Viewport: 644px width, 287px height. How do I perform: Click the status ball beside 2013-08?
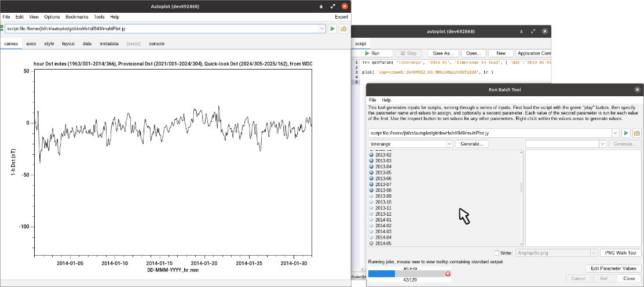pyautogui.click(x=372, y=190)
